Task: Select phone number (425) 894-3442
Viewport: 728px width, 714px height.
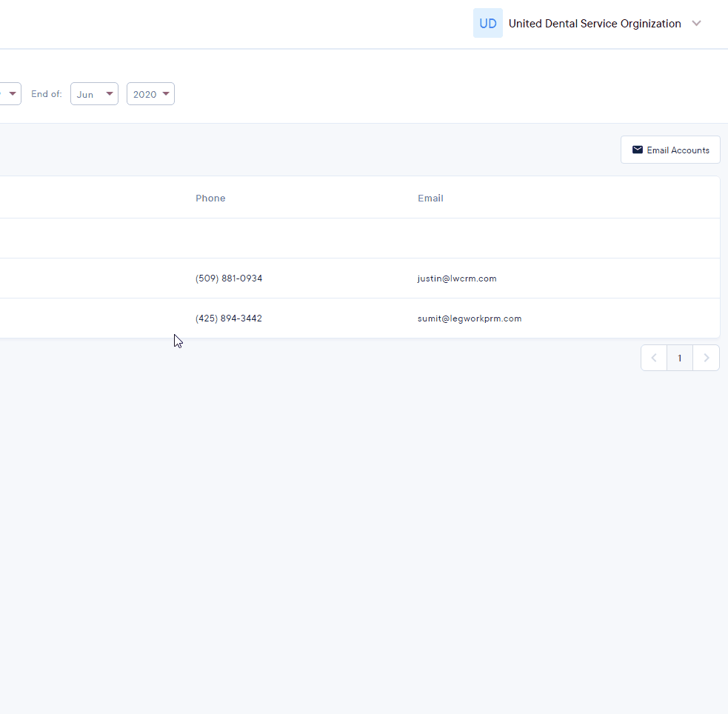Action: pyautogui.click(x=228, y=318)
